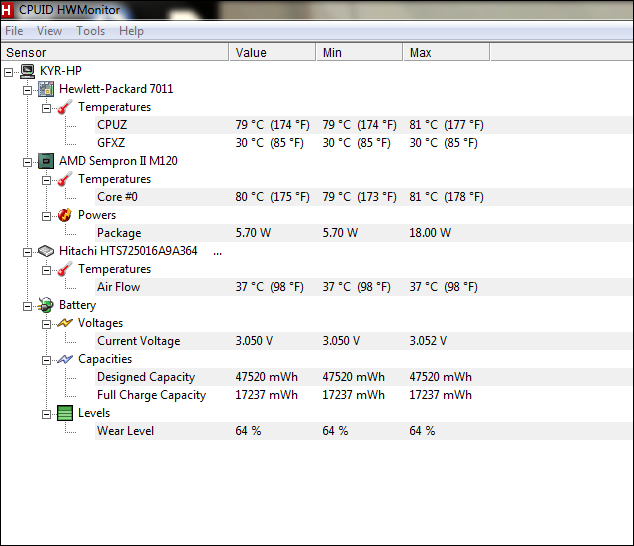The image size is (634, 546).
Task: Select the Wear Level row
Action: (363, 431)
